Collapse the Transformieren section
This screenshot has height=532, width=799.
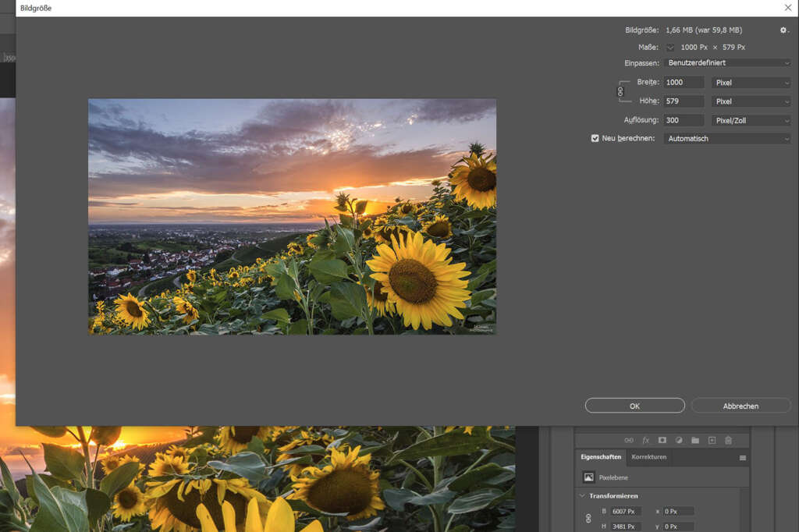point(581,495)
